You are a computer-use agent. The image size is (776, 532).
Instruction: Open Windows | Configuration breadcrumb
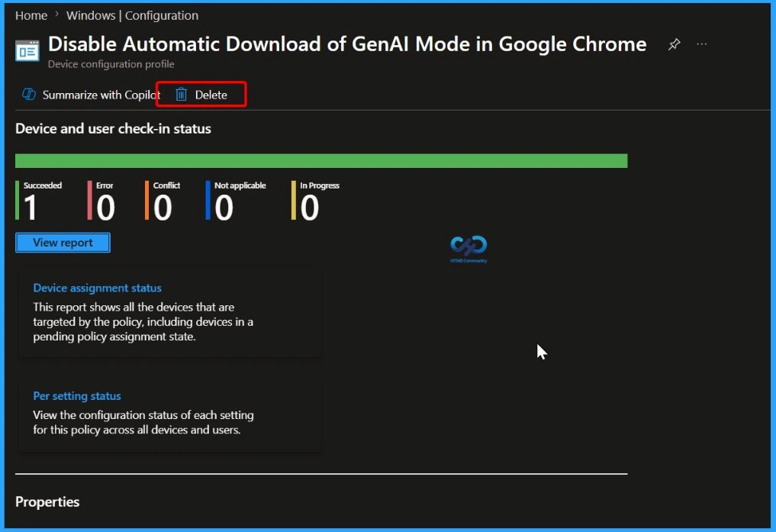pos(132,15)
